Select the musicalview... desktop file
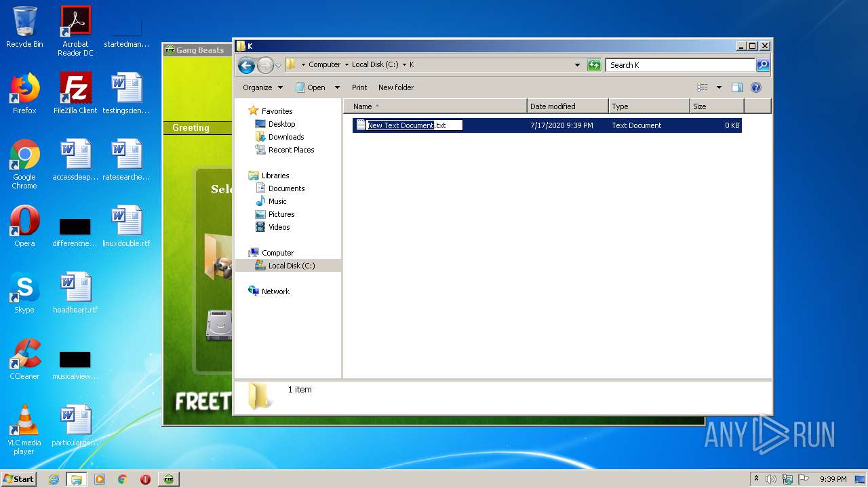Screen dimensions: 868x488 (x=75, y=364)
